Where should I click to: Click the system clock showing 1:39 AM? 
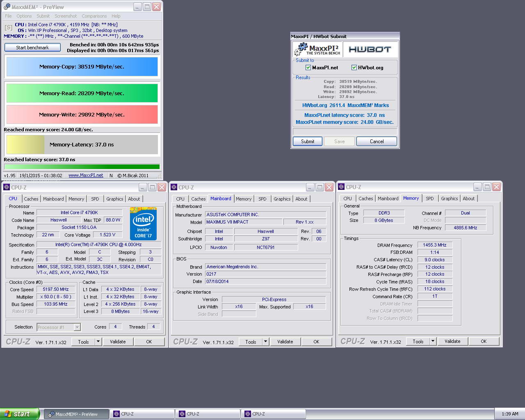point(510,414)
